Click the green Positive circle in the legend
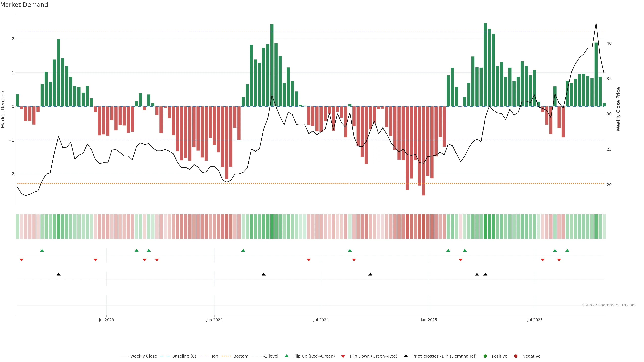Viewport: 644px width, 362px height. (x=485, y=356)
